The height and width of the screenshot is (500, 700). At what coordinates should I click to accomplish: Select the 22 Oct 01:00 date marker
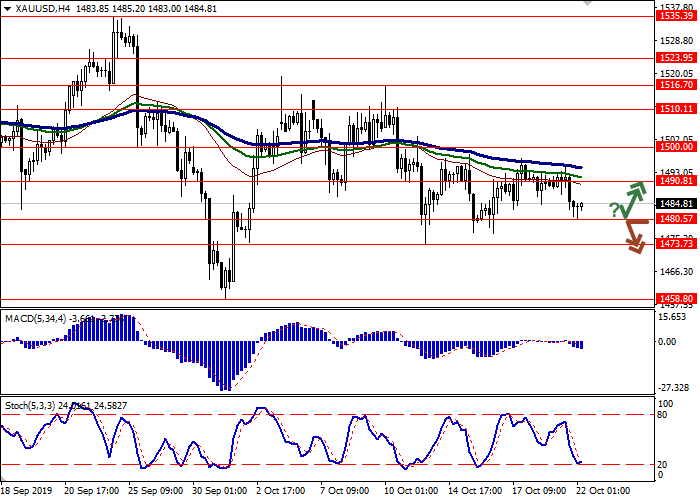pos(603,492)
